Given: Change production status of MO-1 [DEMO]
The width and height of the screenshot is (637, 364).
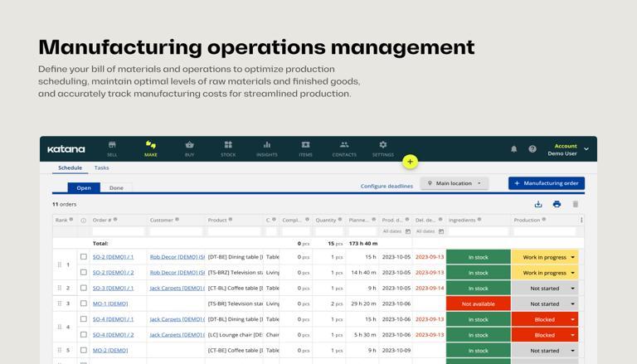Looking at the screenshot, I should 545,303.
